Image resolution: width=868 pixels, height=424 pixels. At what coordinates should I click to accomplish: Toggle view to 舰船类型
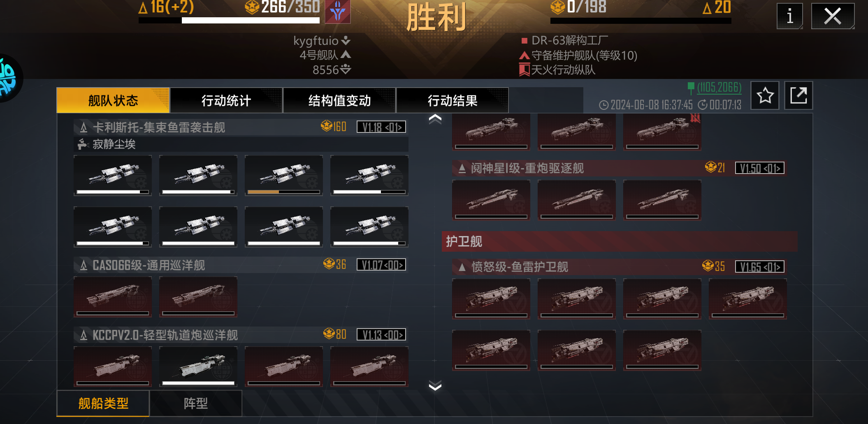[103, 403]
